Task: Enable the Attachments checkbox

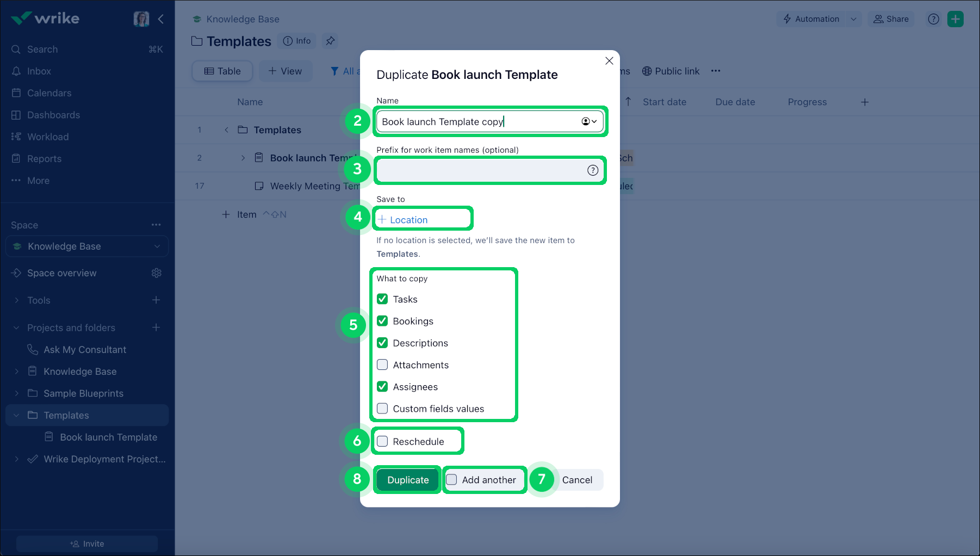Action: [382, 365]
